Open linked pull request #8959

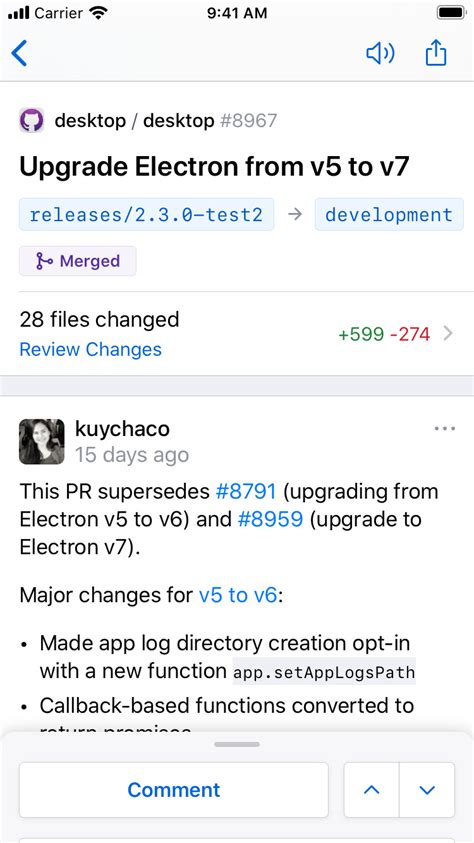click(270, 519)
